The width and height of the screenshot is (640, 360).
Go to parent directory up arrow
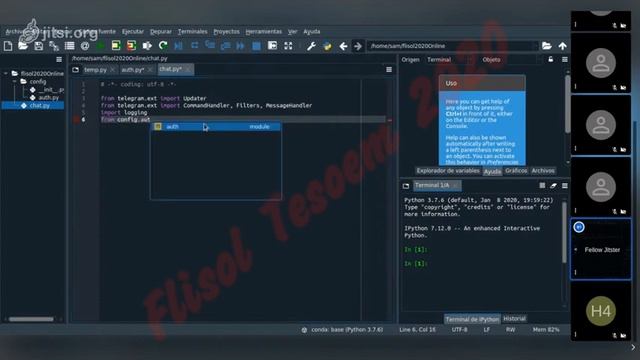coord(562,46)
